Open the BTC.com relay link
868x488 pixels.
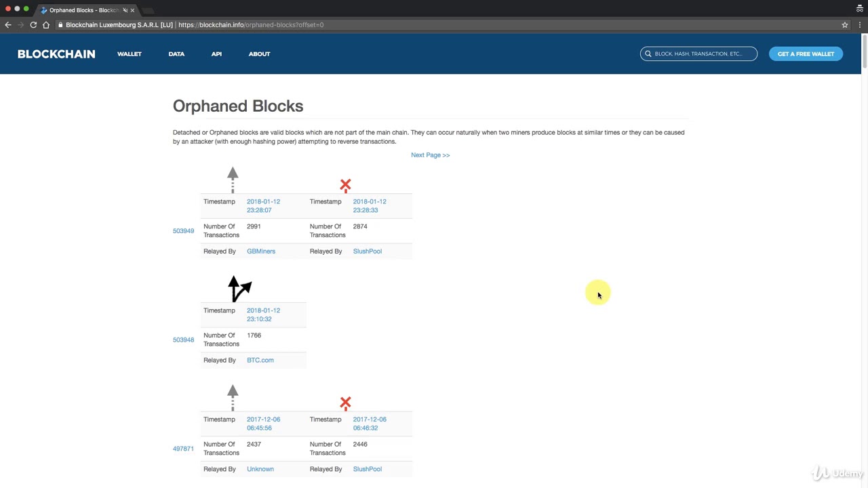tap(260, 361)
